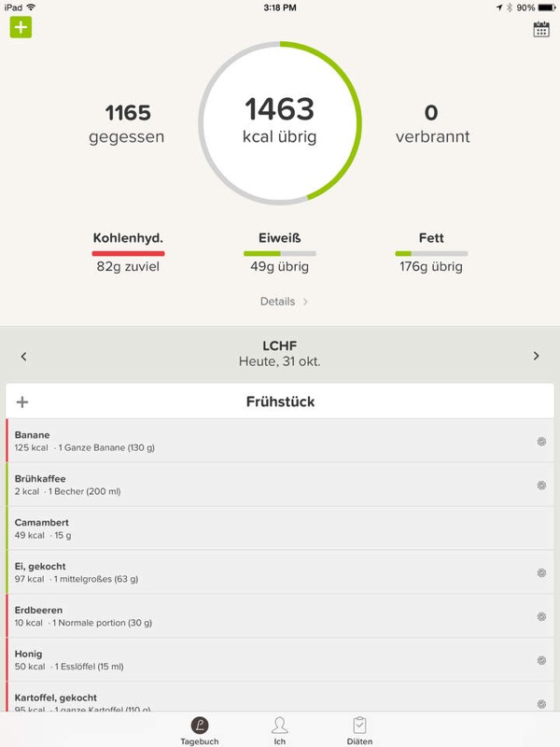Screen dimensions: 560x747
Task: Go to next day arrow
Action: (536, 356)
